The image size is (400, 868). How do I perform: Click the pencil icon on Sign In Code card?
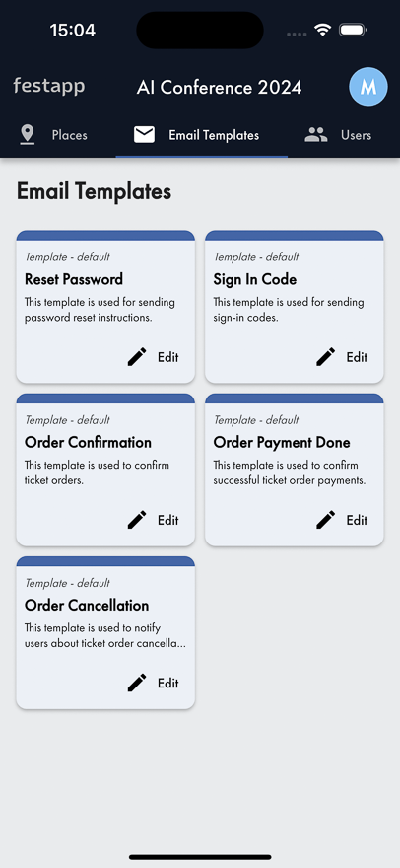pos(326,357)
